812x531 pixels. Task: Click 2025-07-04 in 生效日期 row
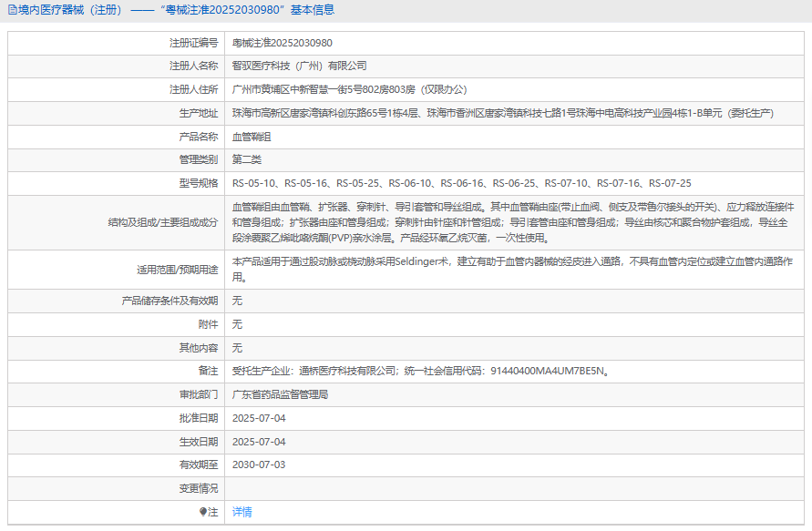click(259, 442)
